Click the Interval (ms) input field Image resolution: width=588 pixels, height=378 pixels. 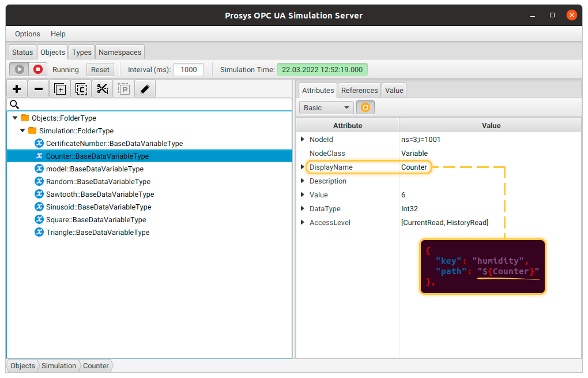pos(189,69)
